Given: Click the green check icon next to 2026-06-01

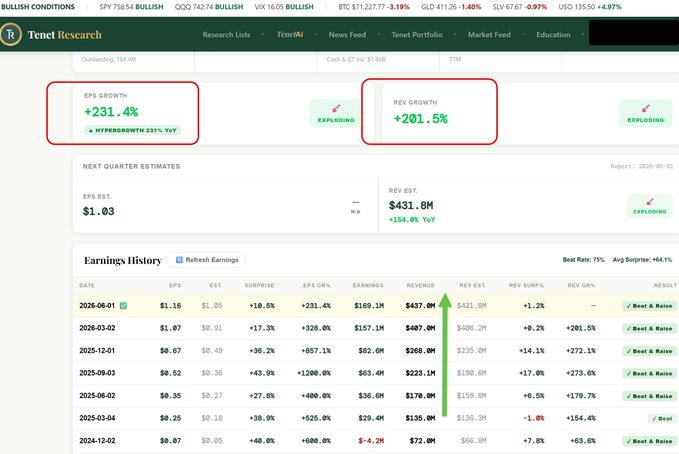Looking at the screenshot, I should tap(123, 306).
